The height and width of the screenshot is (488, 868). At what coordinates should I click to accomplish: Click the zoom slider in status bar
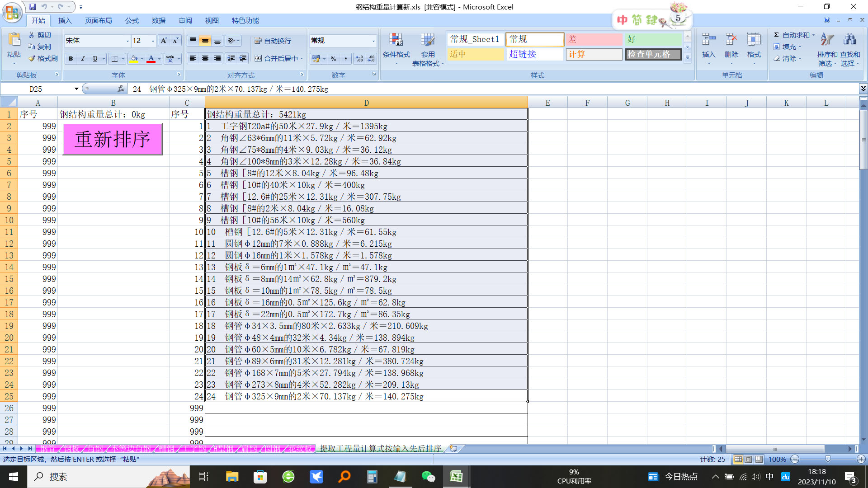828,460
